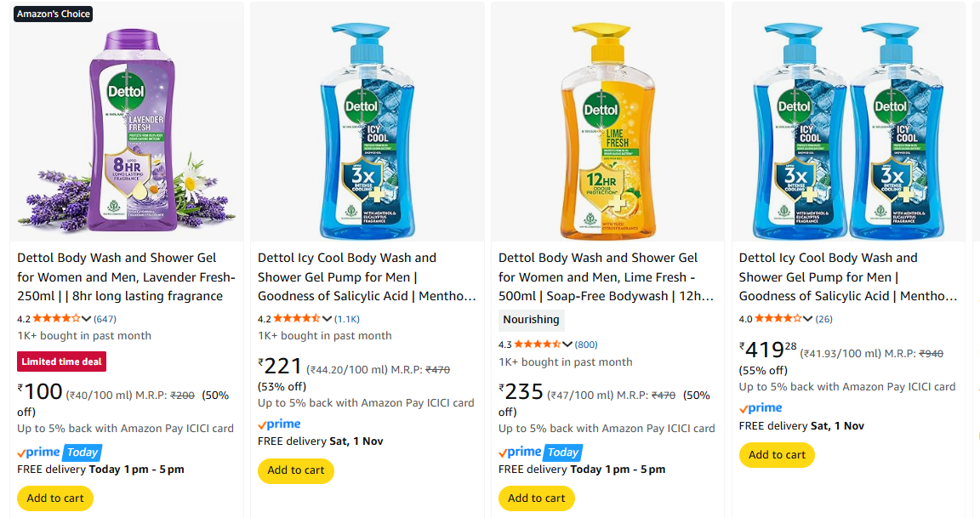Image resolution: width=980 pixels, height=518 pixels.
Task: Add Lime Fresh body wash to cart
Action: point(537,498)
